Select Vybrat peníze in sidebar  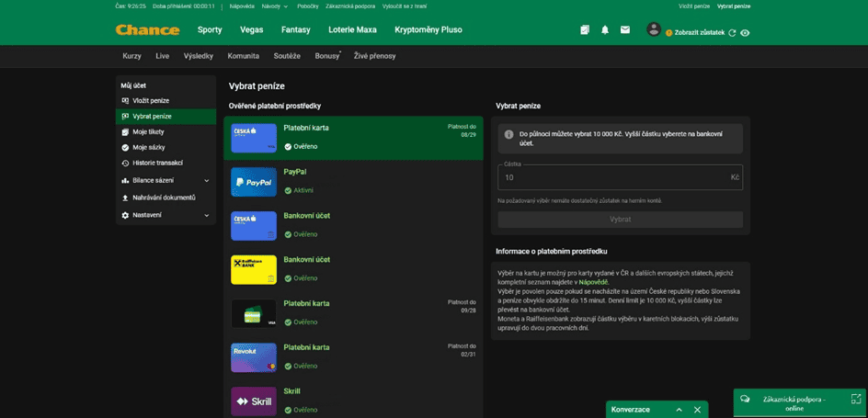click(x=166, y=117)
